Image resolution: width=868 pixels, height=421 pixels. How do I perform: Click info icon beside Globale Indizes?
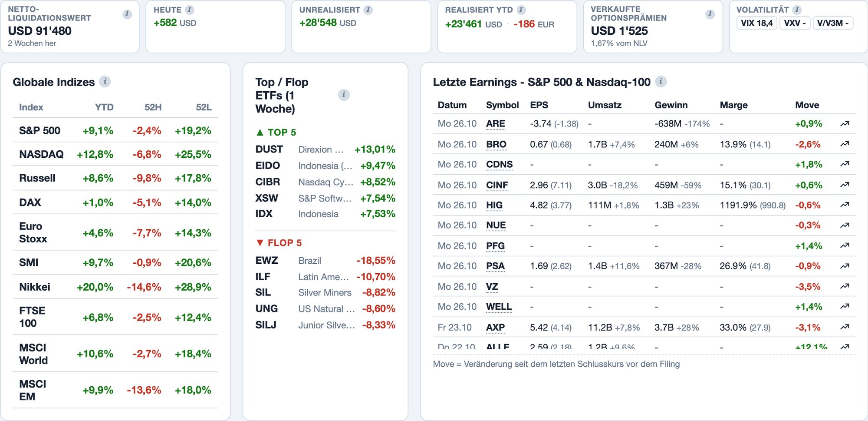[105, 81]
